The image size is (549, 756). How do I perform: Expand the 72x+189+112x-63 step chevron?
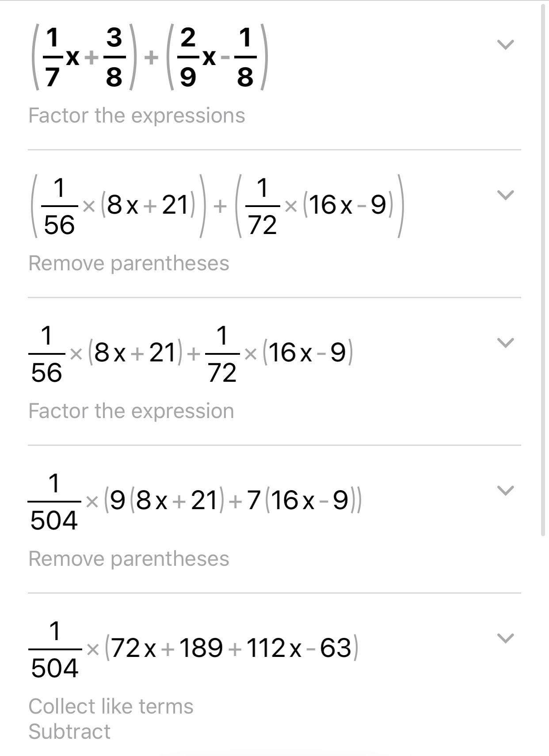pyautogui.click(x=505, y=638)
